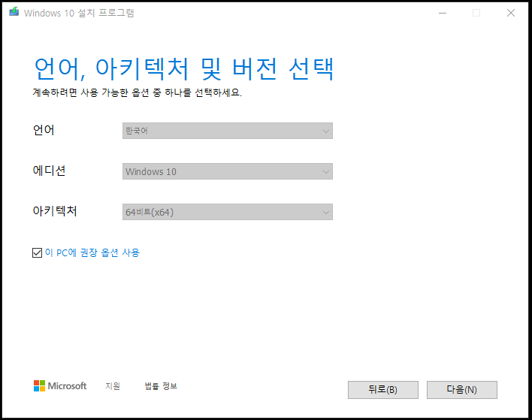
Task: Click the disabled maximize button
Action: point(476,13)
